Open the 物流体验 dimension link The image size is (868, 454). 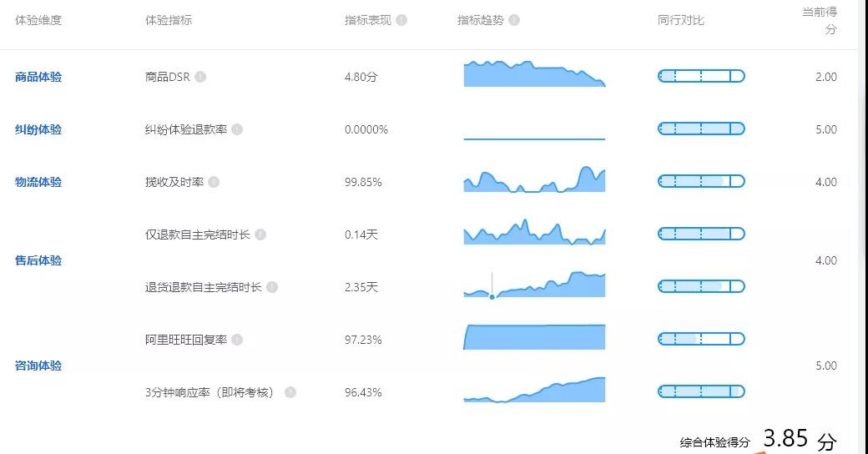tap(38, 182)
